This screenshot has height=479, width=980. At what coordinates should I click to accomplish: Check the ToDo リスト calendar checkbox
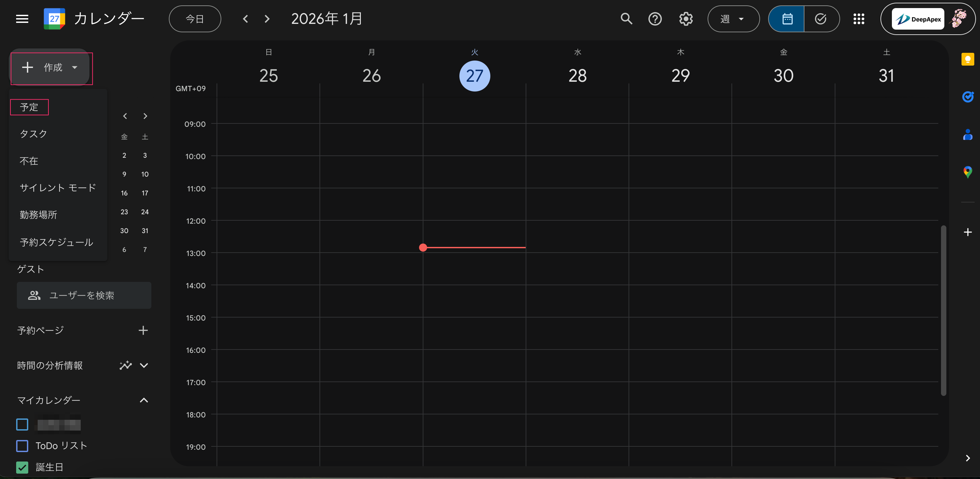coord(23,445)
